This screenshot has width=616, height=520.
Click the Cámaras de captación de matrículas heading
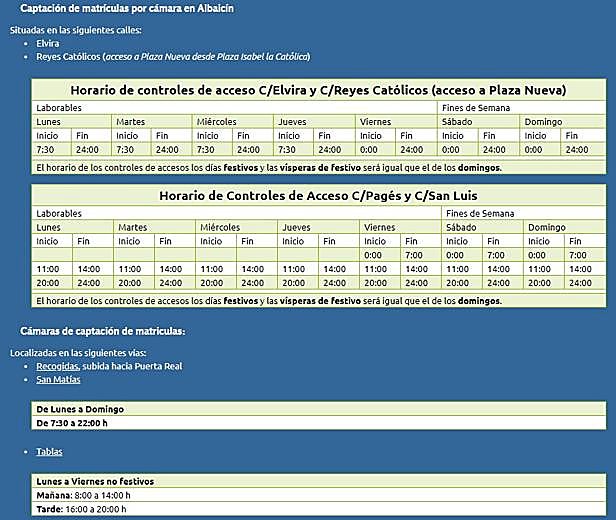pos(102,331)
